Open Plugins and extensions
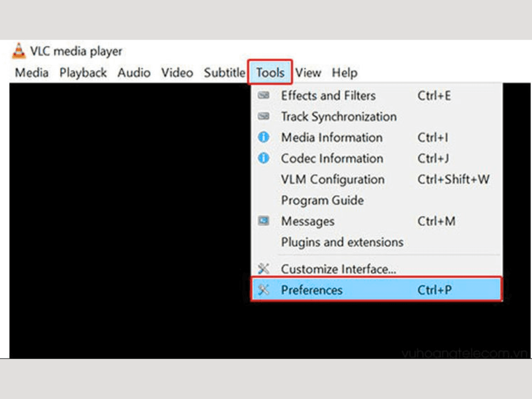The image size is (532, 399). tap(377, 242)
